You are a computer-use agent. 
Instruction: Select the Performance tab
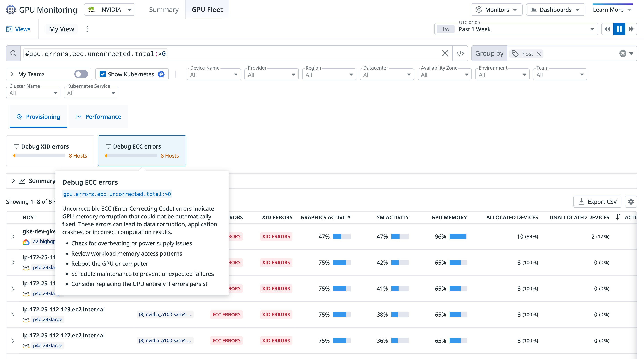(x=98, y=116)
